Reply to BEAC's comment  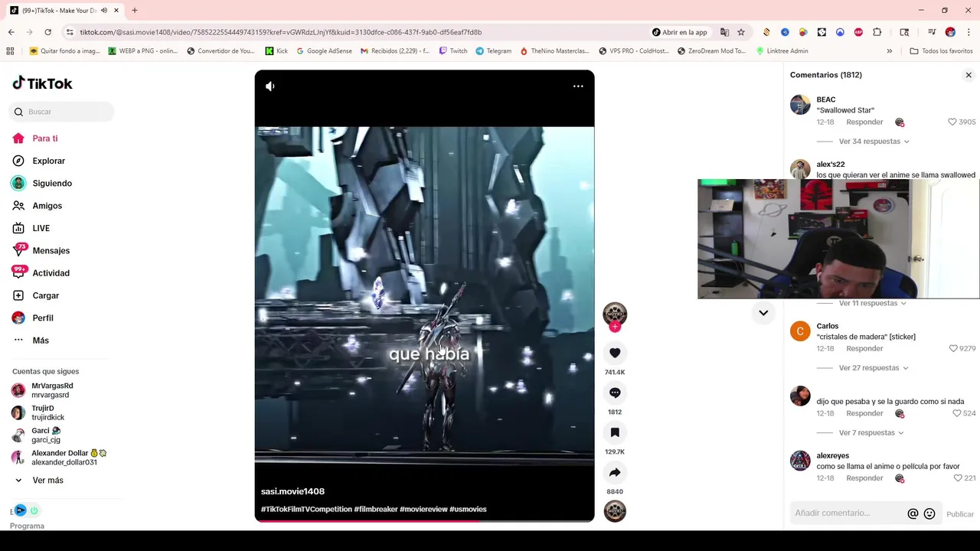(x=864, y=122)
